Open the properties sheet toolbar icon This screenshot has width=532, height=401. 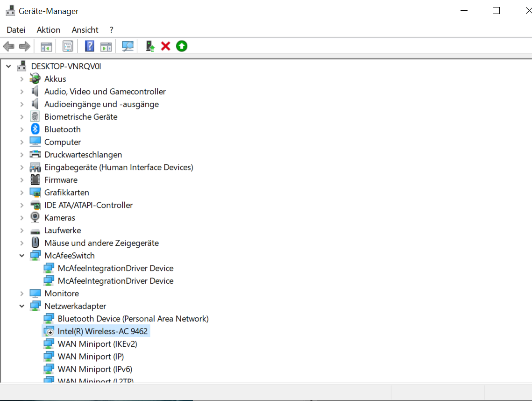(68, 46)
